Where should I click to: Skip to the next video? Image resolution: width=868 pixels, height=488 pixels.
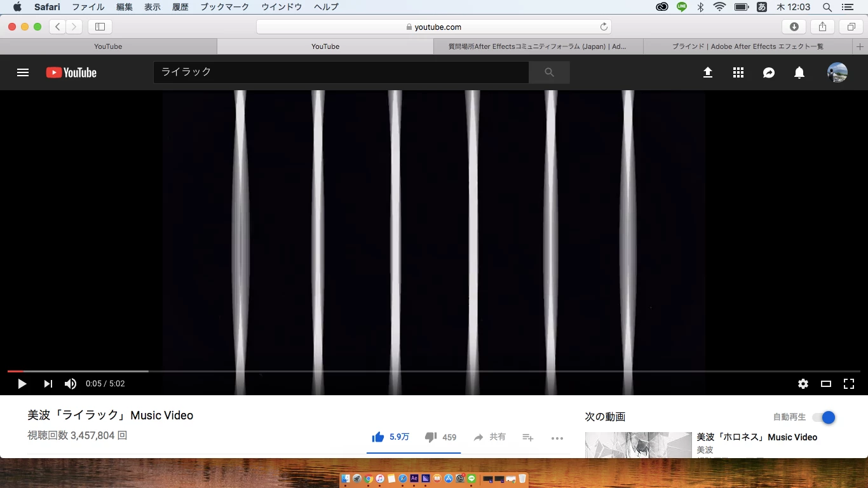tap(48, 384)
